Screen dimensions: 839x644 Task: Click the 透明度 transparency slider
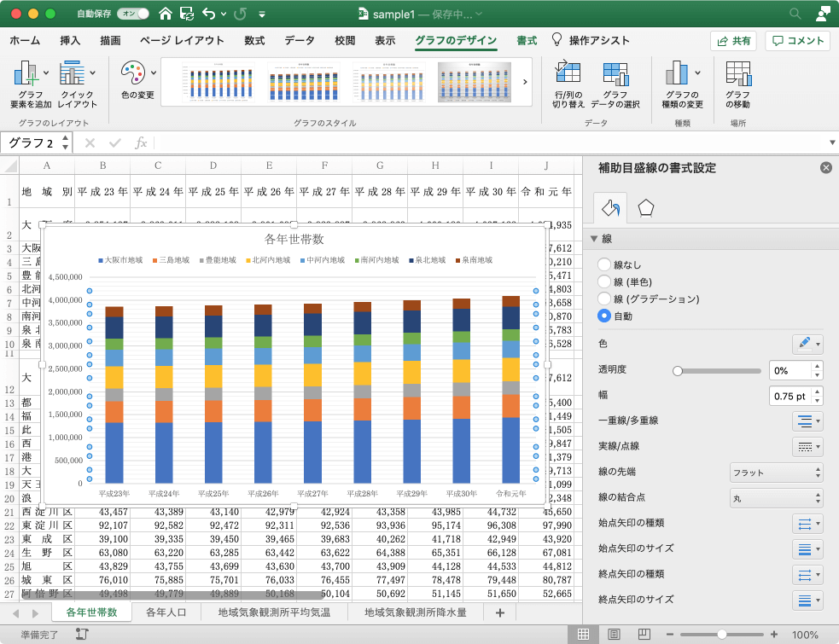(x=718, y=371)
